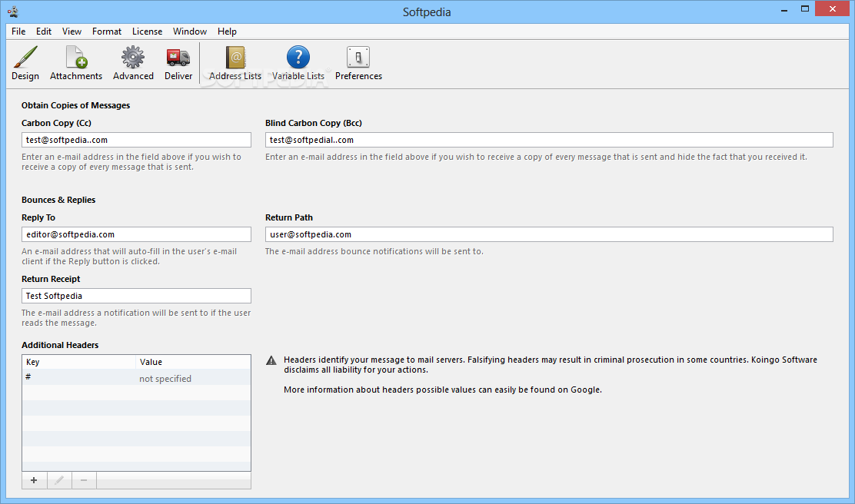Click the Blind Carbon Copy (Bcc) field

pos(549,140)
